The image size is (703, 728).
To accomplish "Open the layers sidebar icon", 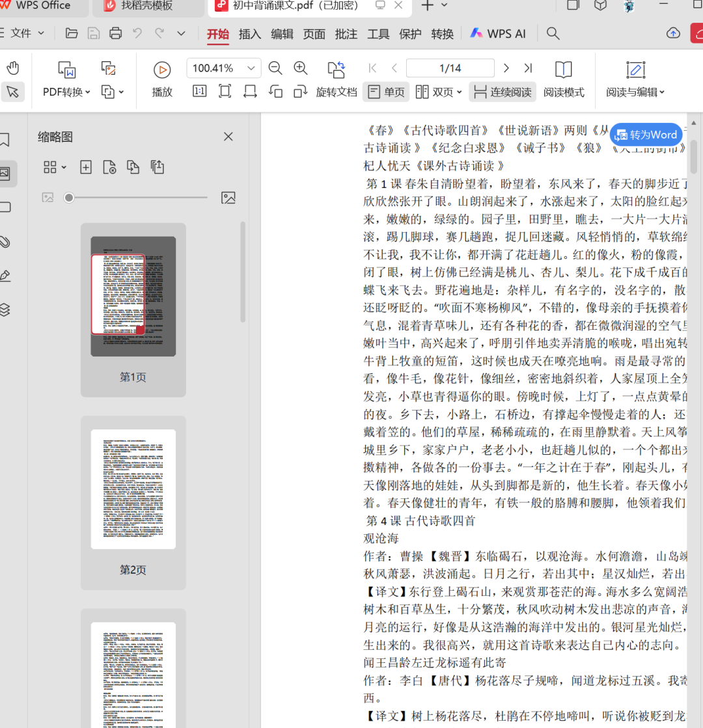I will 5,309.
